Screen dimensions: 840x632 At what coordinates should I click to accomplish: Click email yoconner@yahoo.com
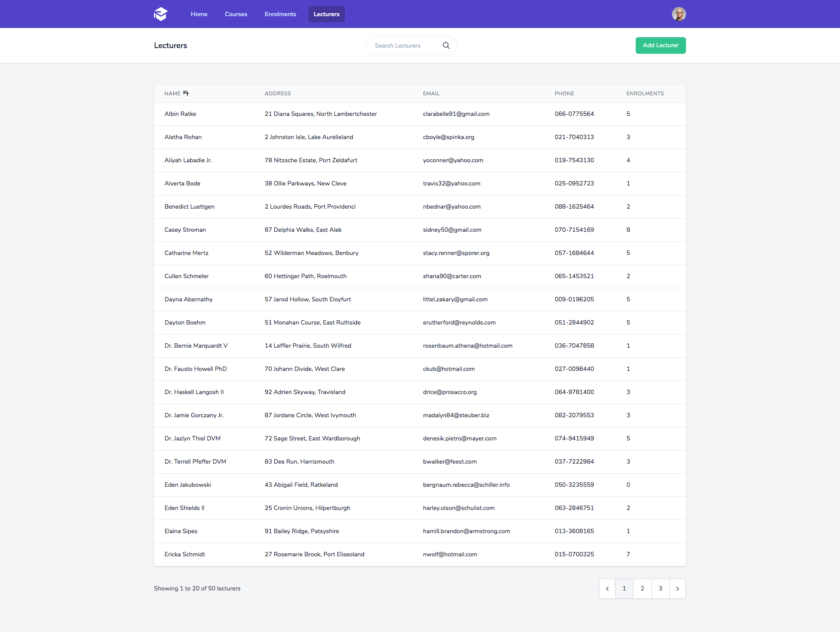pos(453,161)
